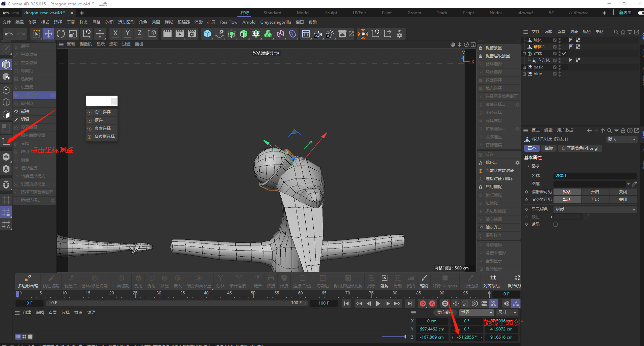This screenshot has height=346, width=644.
Task: Select the Rotate tool in the top toolbar
Action: (x=61, y=34)
